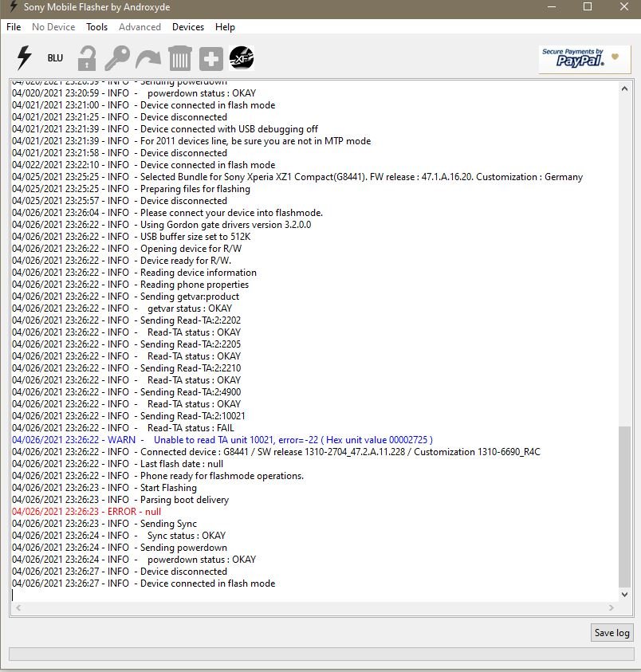Click the WARN 'Unable to read TA unit 10021' line

pos(222,440)
